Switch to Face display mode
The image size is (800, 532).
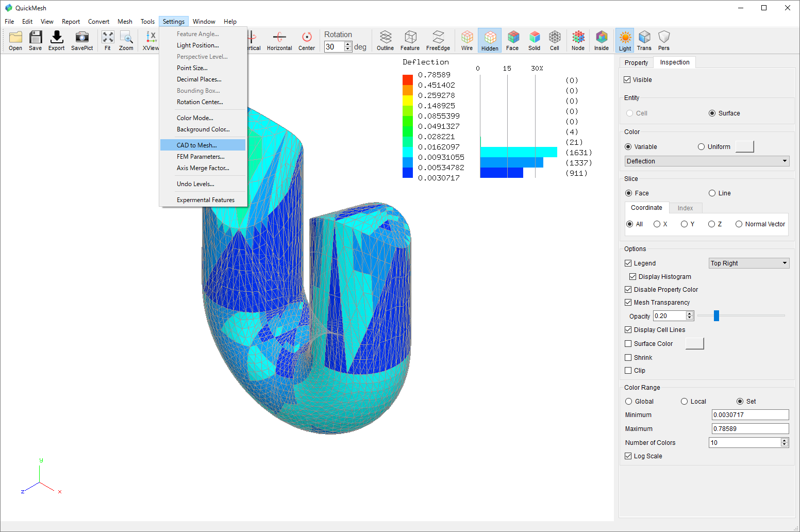coord(512,40)
